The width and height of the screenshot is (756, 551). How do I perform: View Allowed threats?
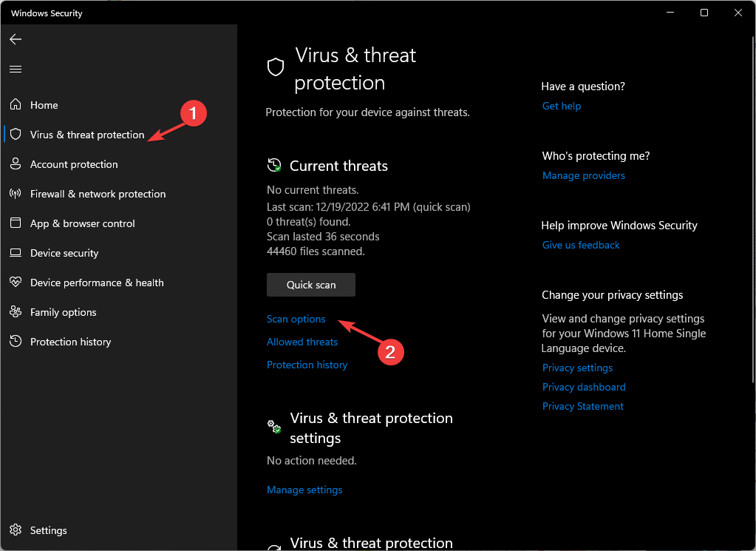(302, 342)
